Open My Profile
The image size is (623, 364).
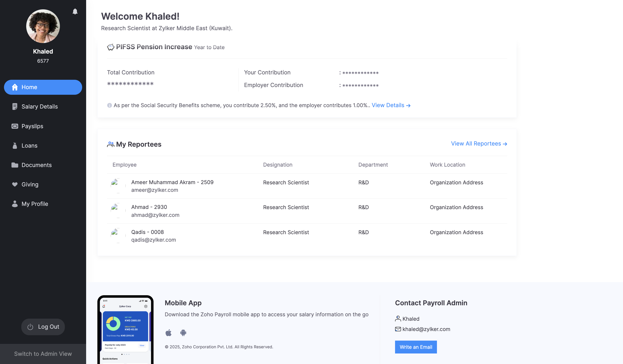pos(35,204)
